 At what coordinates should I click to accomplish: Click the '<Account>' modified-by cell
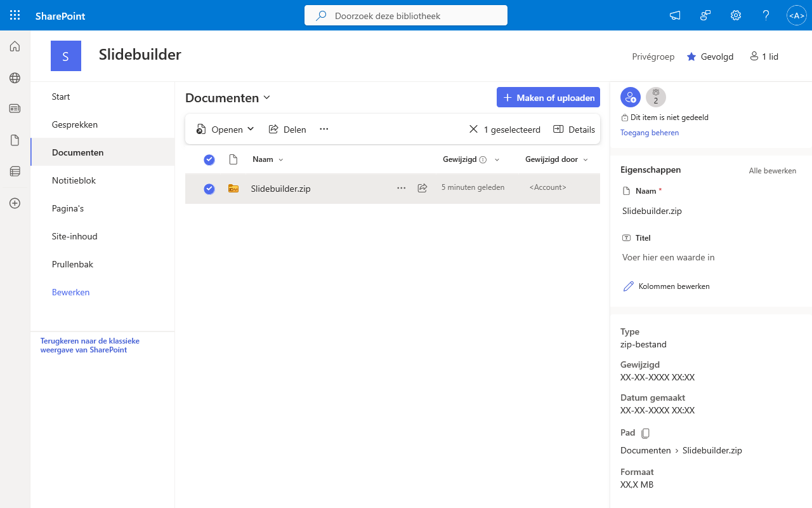547,187
